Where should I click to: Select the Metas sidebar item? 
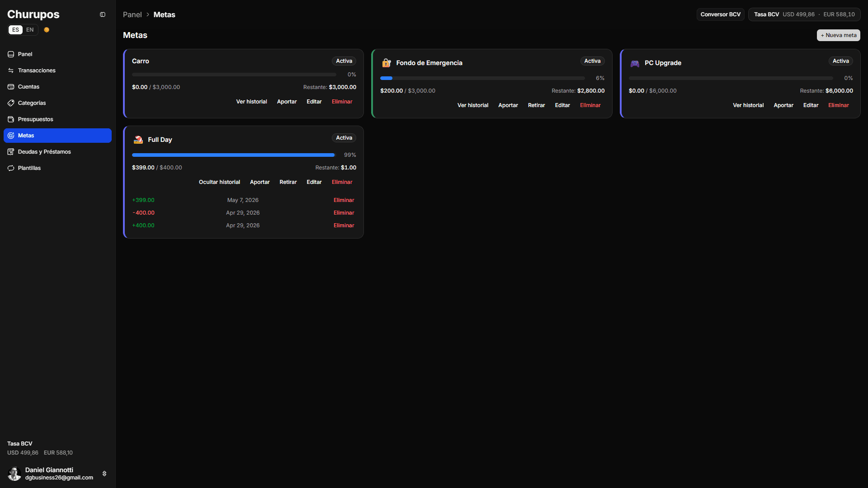pos(57,136)
